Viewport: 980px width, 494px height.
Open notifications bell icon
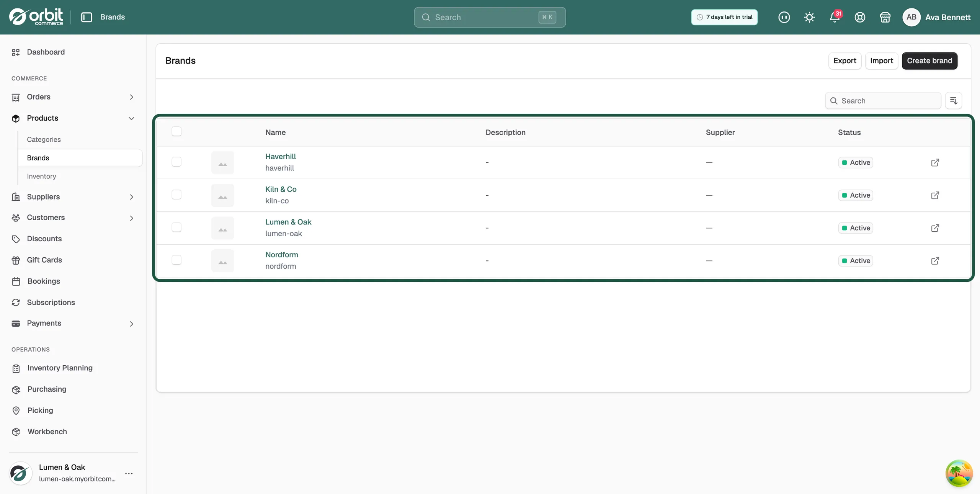pos(835,17)
